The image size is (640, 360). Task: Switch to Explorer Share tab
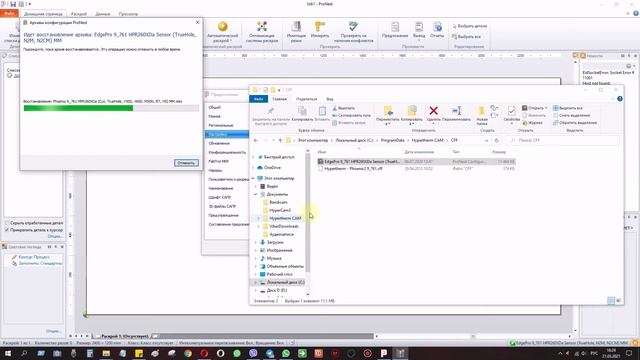click(x=306, y=99)
